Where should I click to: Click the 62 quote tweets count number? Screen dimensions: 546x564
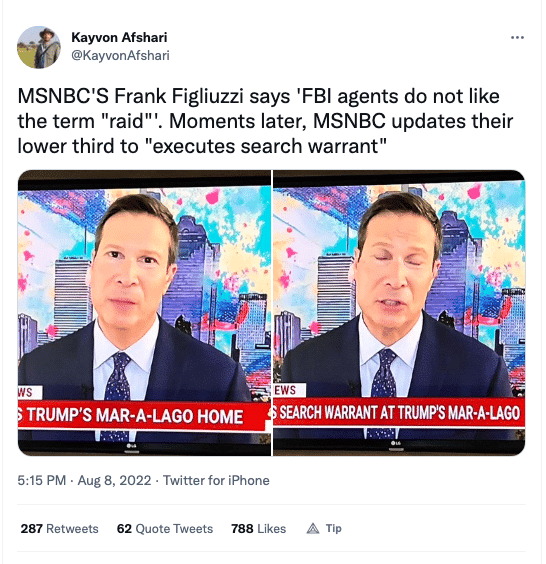[124, 528]
